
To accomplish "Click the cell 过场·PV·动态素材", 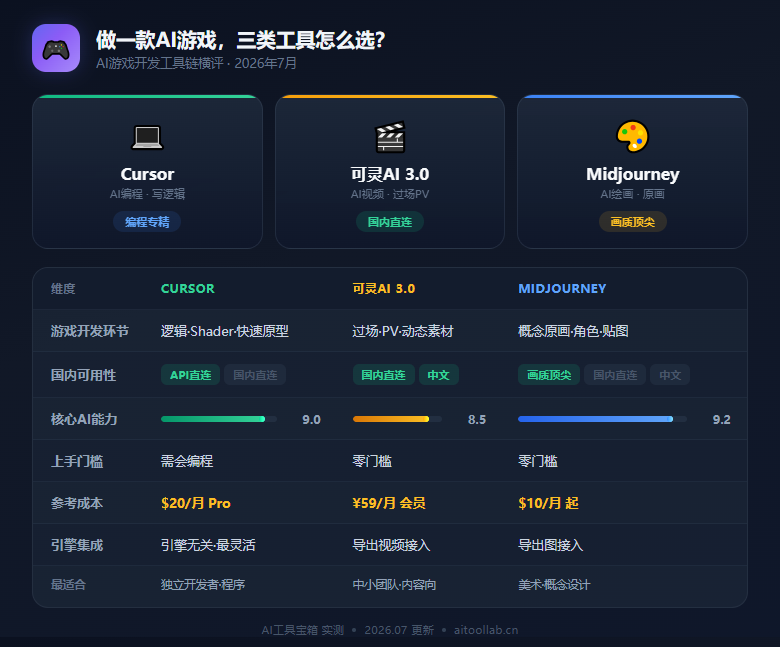I will coord(403,331).
